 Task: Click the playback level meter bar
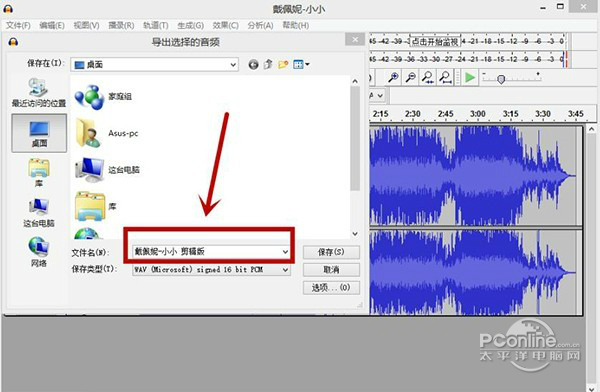pos(468,59)
